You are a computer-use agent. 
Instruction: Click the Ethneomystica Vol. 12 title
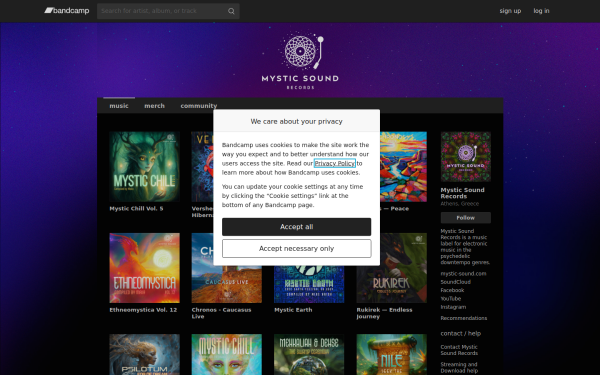[143, 310]
